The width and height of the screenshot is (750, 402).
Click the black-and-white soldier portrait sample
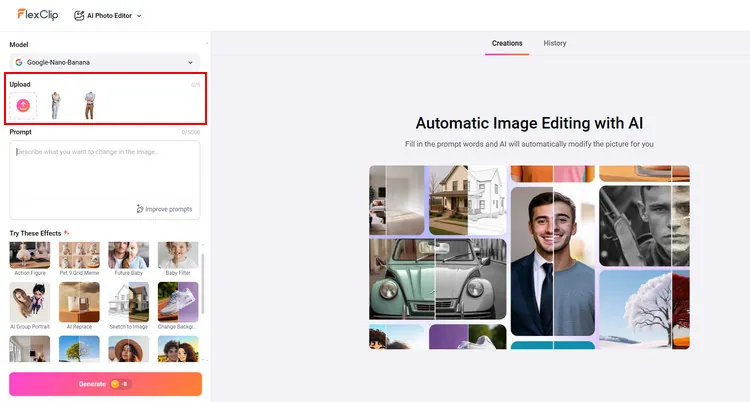pyautogui.click(x=644, y=226)
